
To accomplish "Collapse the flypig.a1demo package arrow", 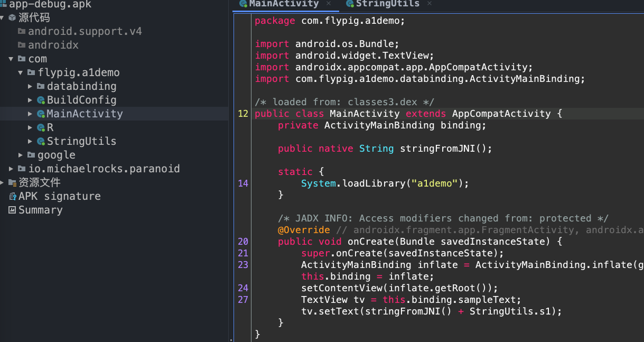I will tap(21, 72).
